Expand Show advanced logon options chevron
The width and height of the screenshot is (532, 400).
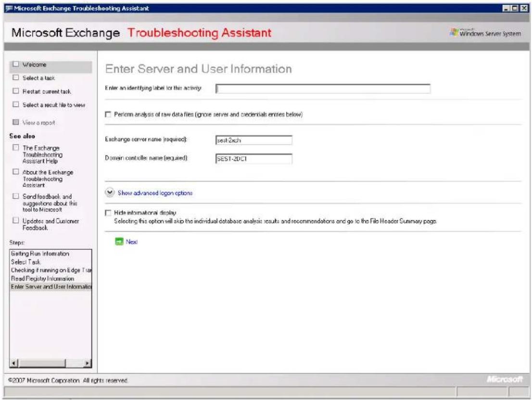point(110,193)
